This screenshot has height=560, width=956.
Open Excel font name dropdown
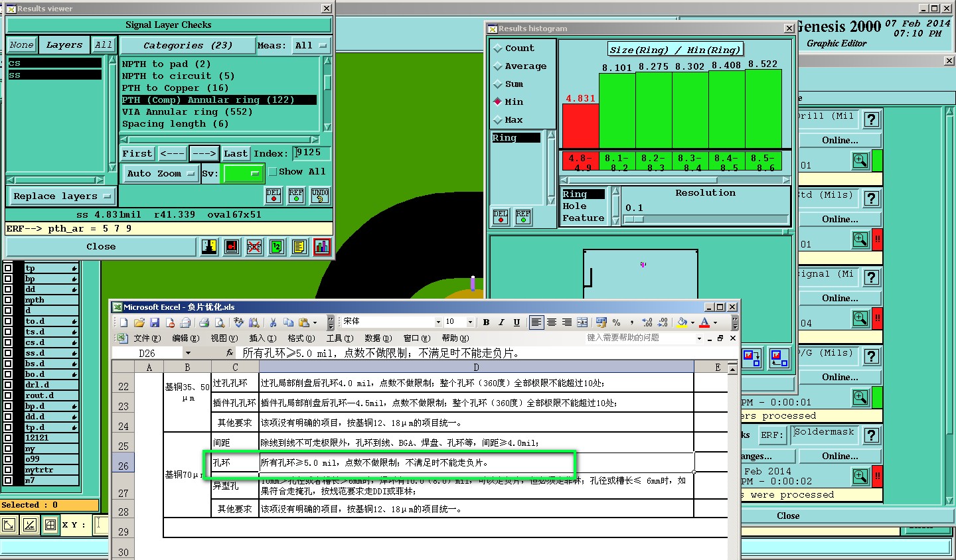pyautogui.click(x=438, y=322)
